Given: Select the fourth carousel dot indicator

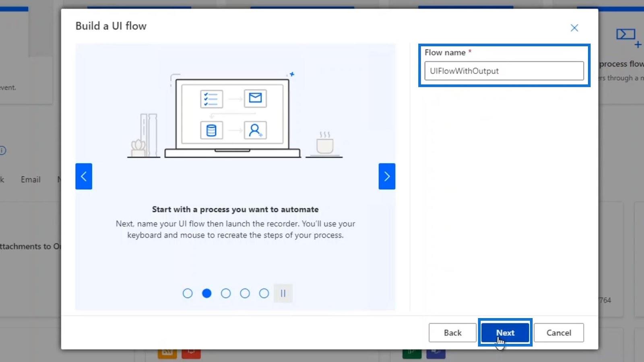Looking at the screenshot, I should click(245, 293).
